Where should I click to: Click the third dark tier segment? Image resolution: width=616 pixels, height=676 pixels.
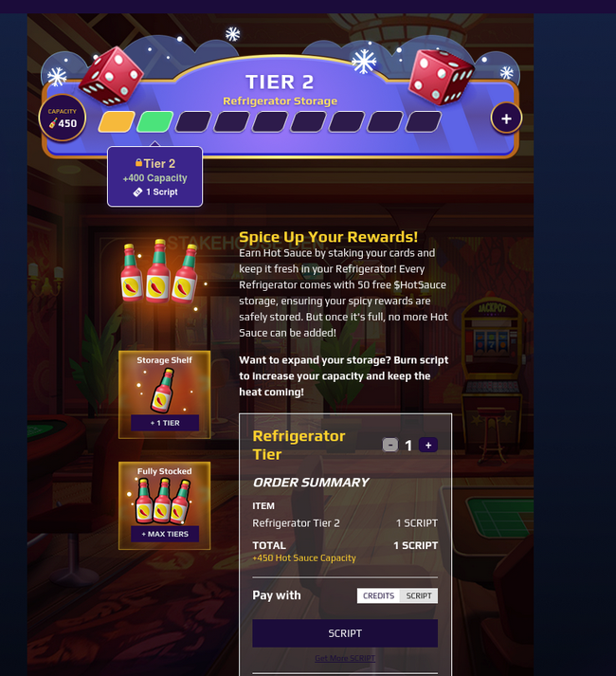click(193, 122)
